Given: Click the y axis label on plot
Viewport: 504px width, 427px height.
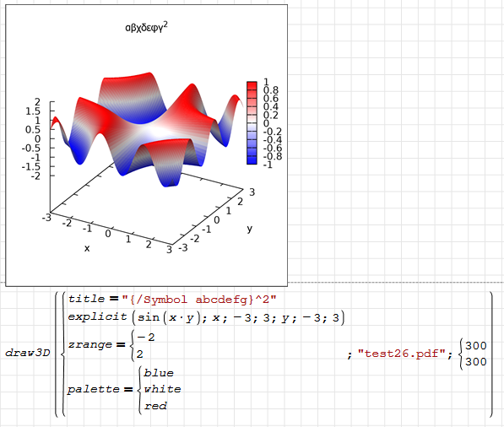Looking at the screenshot, I should tap(250, 229).
